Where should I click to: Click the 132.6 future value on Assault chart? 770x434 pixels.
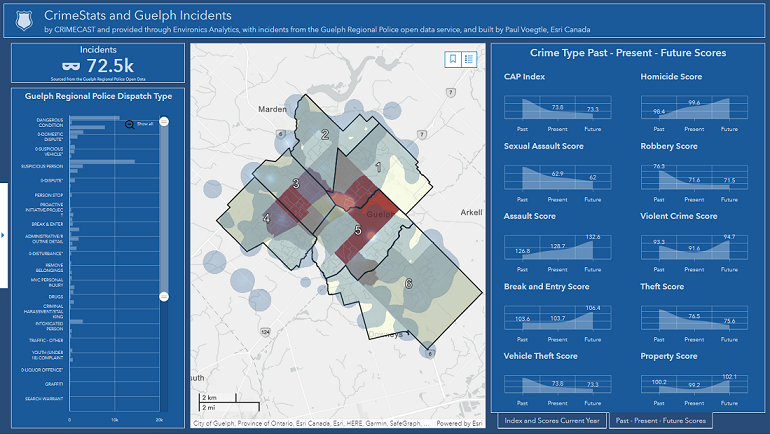click(593, 237)
